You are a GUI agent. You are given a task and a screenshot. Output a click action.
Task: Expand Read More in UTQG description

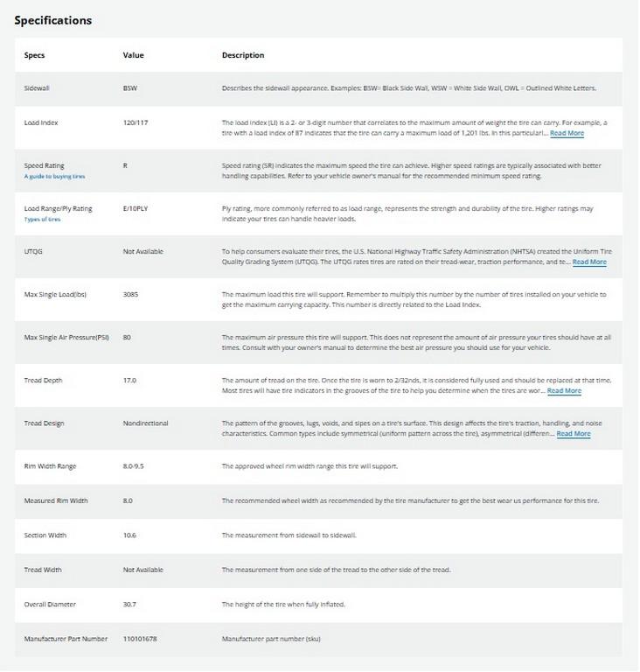point(589,262)
